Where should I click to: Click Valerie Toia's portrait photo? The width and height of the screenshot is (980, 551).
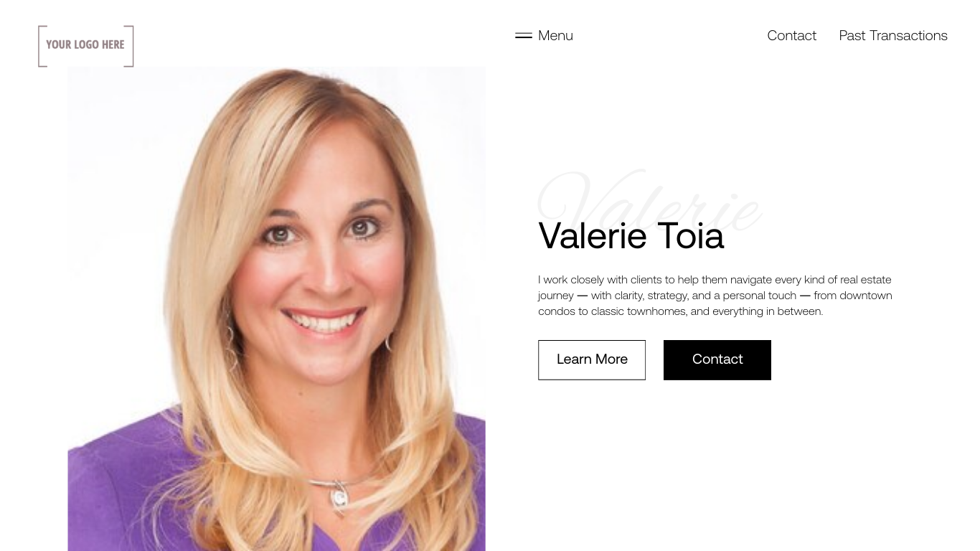[x=276, y=309]
